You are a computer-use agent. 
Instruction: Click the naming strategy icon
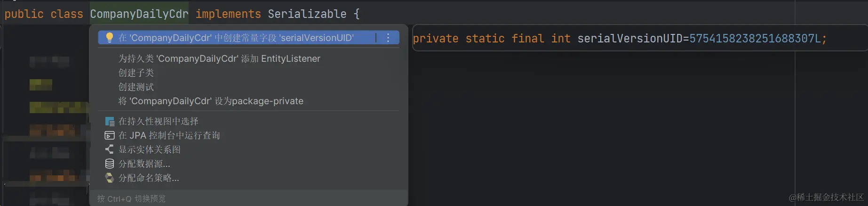click(x=110, y=178)
